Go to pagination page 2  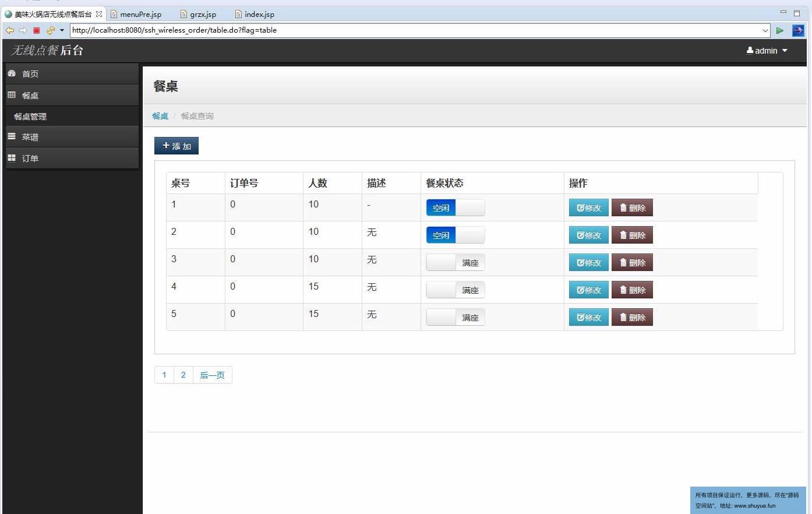coord(183,375)
